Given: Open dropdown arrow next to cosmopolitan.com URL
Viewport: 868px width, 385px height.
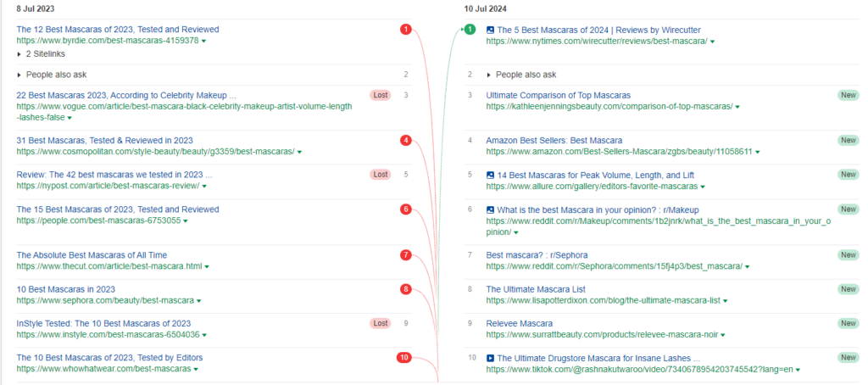Looking at the screenshot, I should (x=299, y=152).
